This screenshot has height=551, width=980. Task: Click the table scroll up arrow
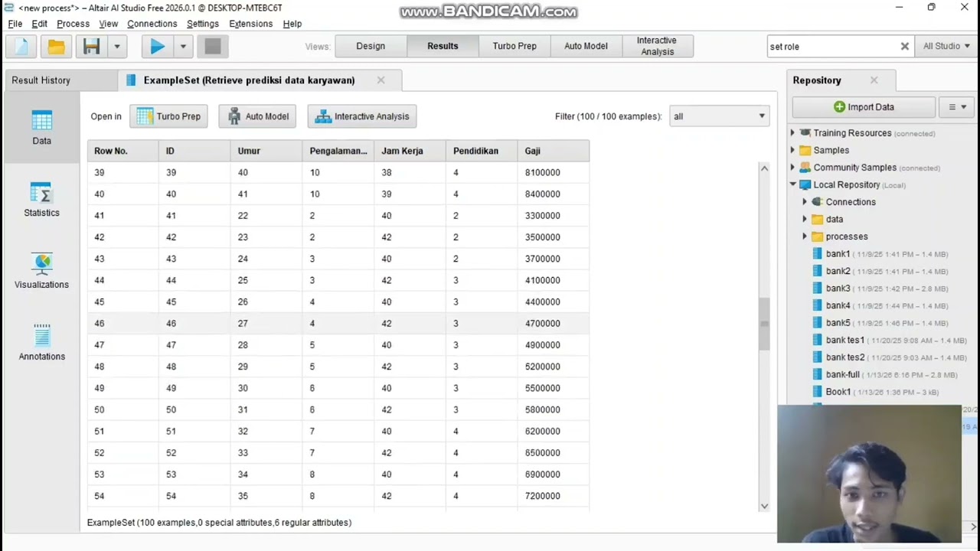pos(764,168)
